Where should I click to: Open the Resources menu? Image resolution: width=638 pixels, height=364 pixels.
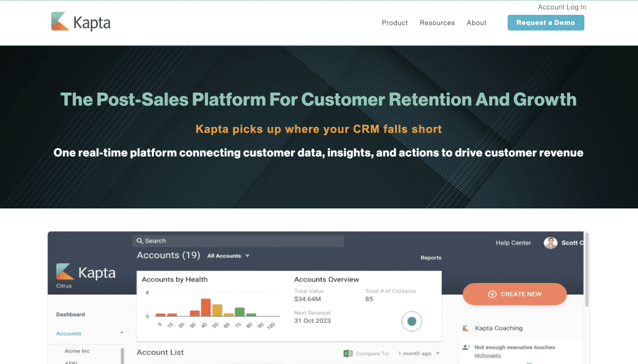[x=437, y=23]
